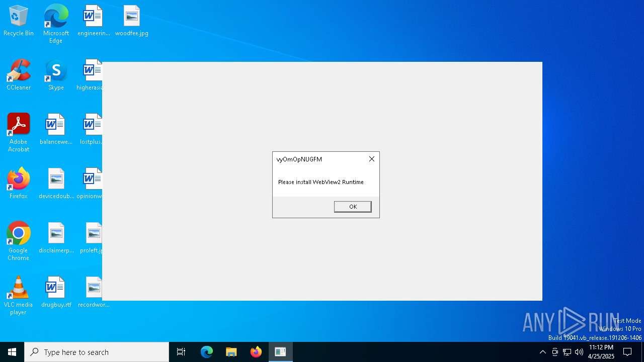Screen dimensions: 644x362
Task: Select the Microsoft Edge desktop shortcut
Action: pos(56,24)
